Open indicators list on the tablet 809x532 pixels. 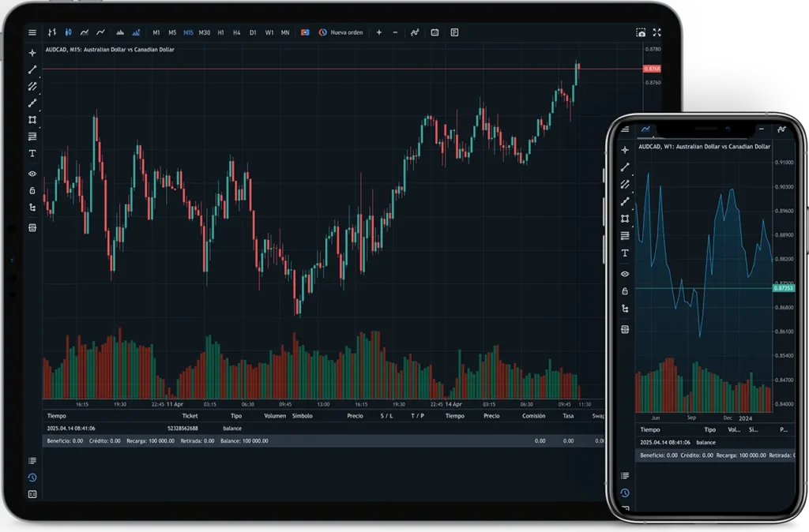[415, 32]
